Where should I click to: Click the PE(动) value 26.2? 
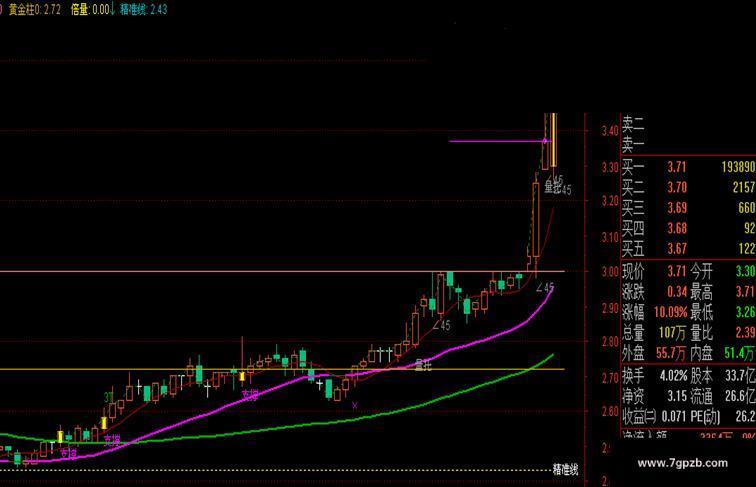click(x=745, y=416)
